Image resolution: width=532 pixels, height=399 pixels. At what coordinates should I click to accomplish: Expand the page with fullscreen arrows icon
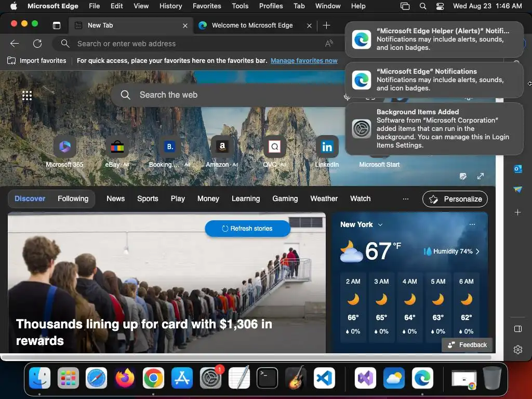pyautogui.click(x=481, y=176)
